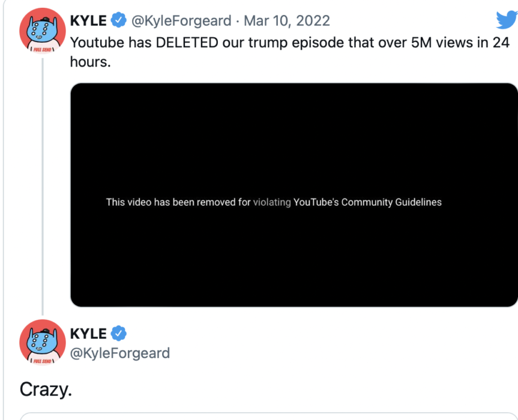Open the Mar 10, 2022 timestamp

click(287, 21)
